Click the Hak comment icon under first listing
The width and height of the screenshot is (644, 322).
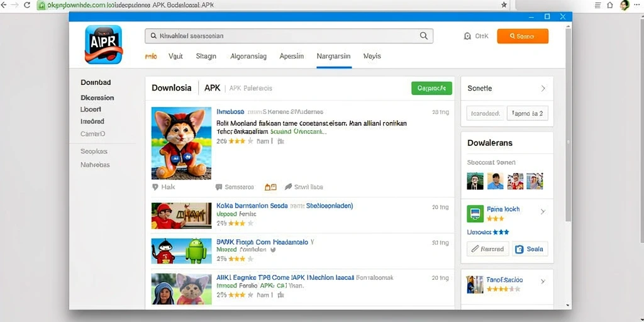(155, 187)
